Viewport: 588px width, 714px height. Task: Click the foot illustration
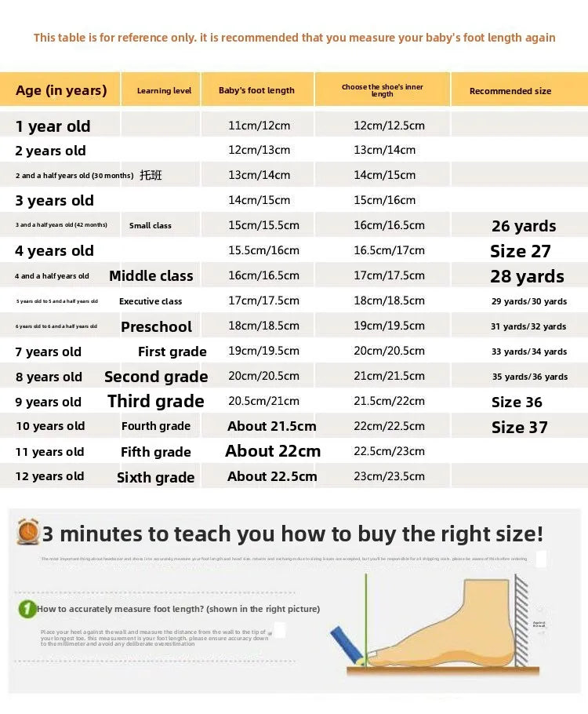(441, 624)
